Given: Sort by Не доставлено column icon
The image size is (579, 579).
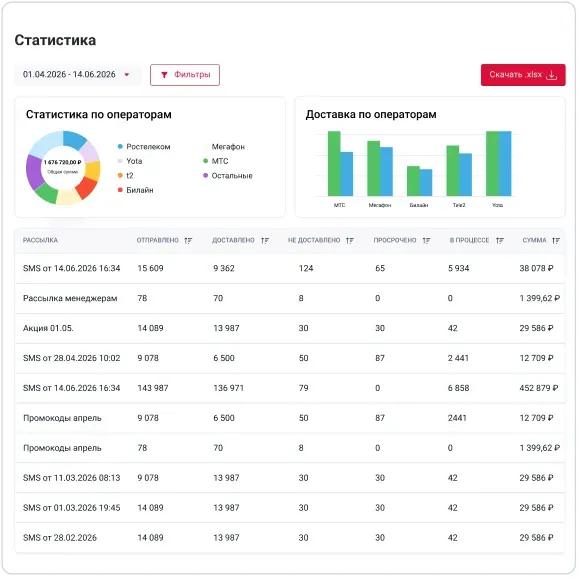Looking at the screenshot, I should click(350, 241).
